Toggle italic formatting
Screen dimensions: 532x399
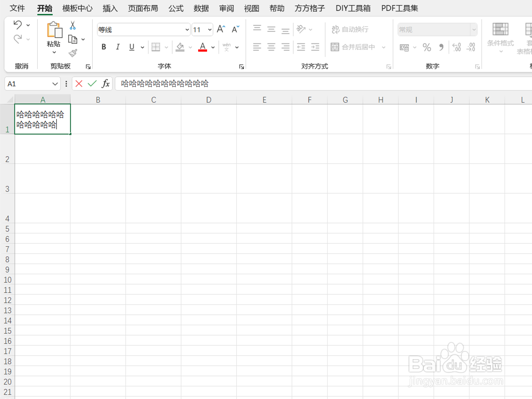(118, 47)
